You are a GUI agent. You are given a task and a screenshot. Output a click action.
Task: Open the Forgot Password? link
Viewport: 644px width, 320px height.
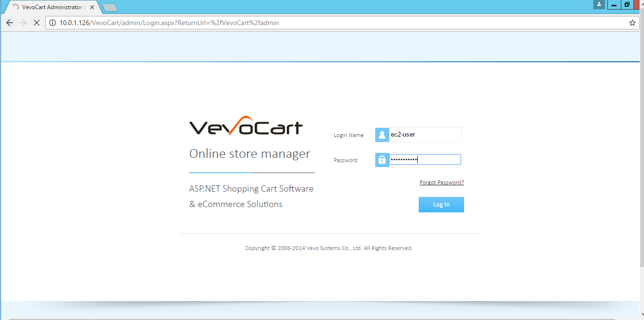[x=441, y=182]
